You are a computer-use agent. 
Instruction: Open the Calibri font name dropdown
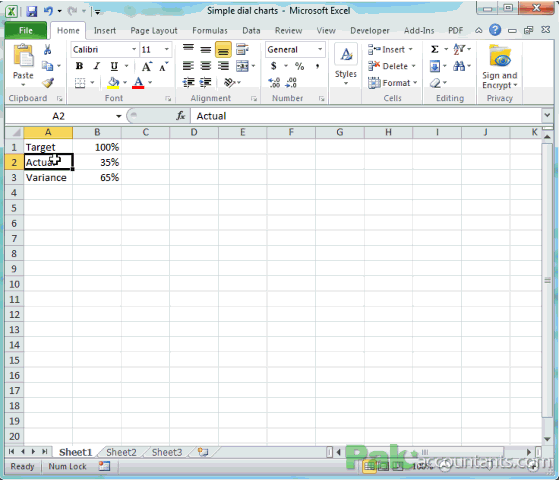point(134,49)
